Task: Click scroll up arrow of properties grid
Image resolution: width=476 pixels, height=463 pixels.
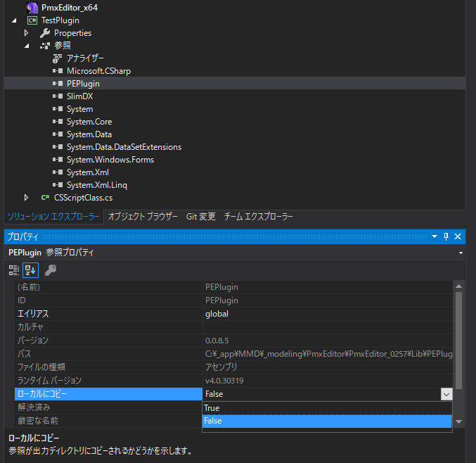Action: [x=458, y=286]
